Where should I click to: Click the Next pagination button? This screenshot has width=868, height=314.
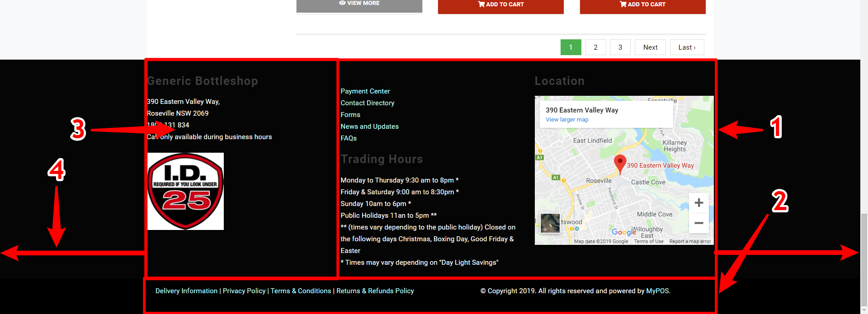(650, 47)
